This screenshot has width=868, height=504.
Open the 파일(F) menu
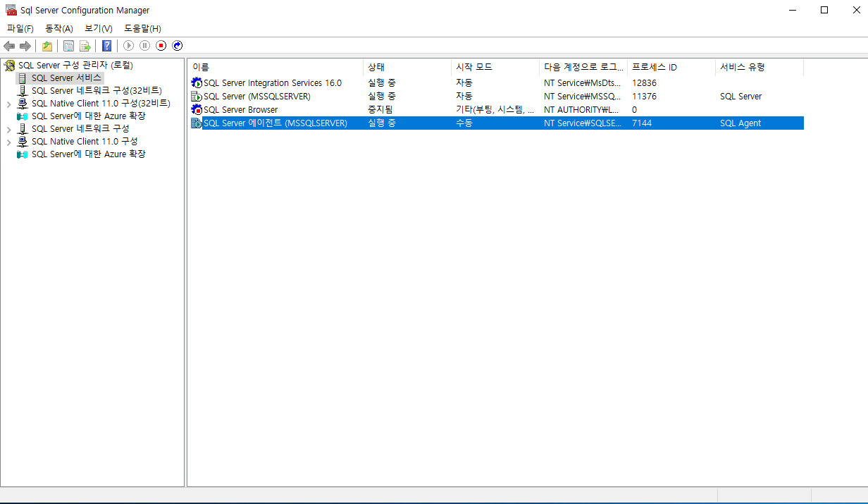(20, 28)
